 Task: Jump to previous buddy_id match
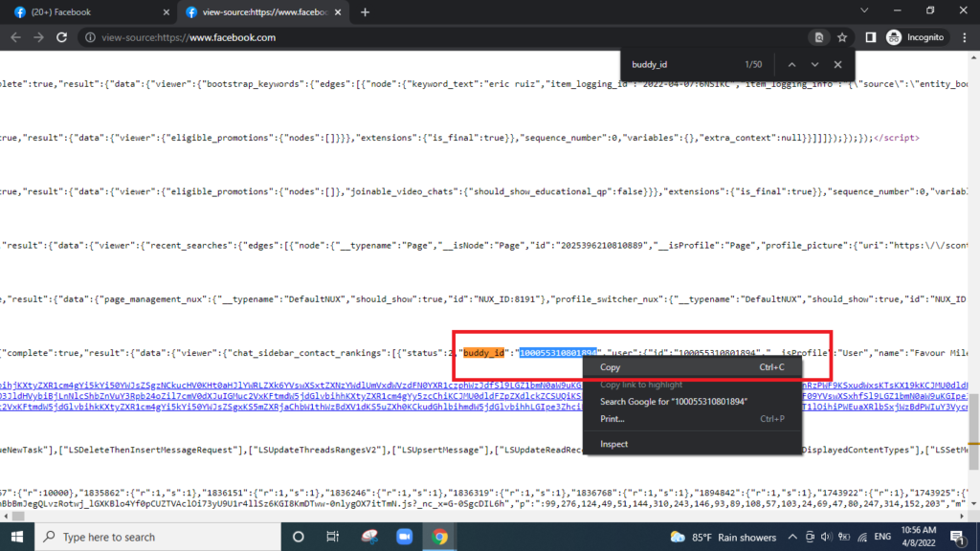tap(791, 65)
